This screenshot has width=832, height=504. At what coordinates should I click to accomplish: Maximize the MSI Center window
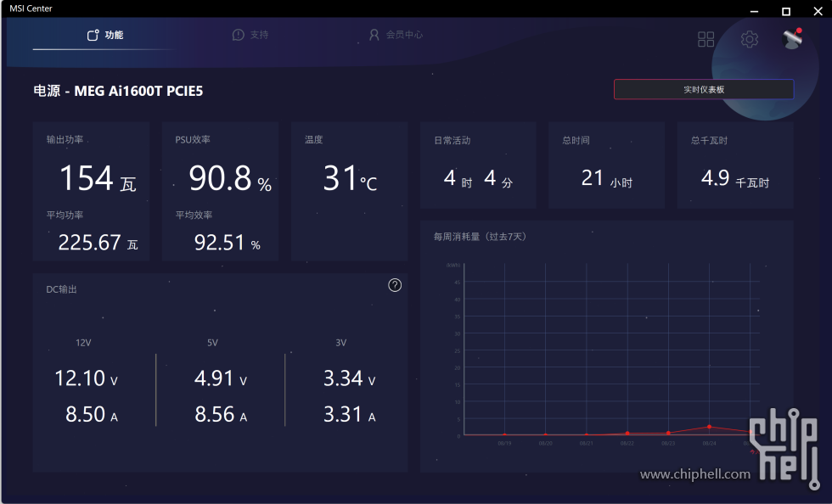click(x=786, y=10)
